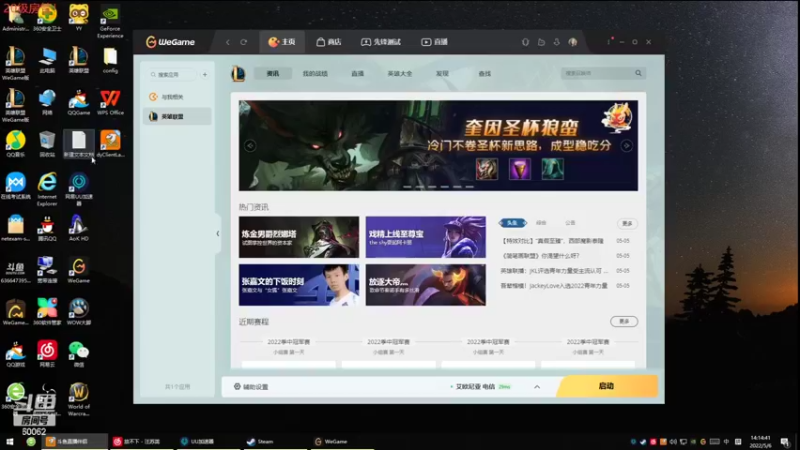Open the Internet Explorer desktop icon
This screenshot has height=450, width=800.
click(x=47, y=189)
